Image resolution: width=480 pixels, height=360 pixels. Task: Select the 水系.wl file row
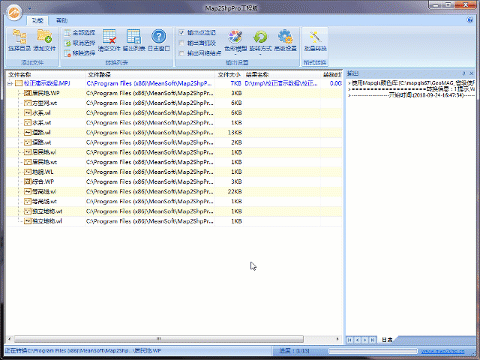(x=174, y=113)
